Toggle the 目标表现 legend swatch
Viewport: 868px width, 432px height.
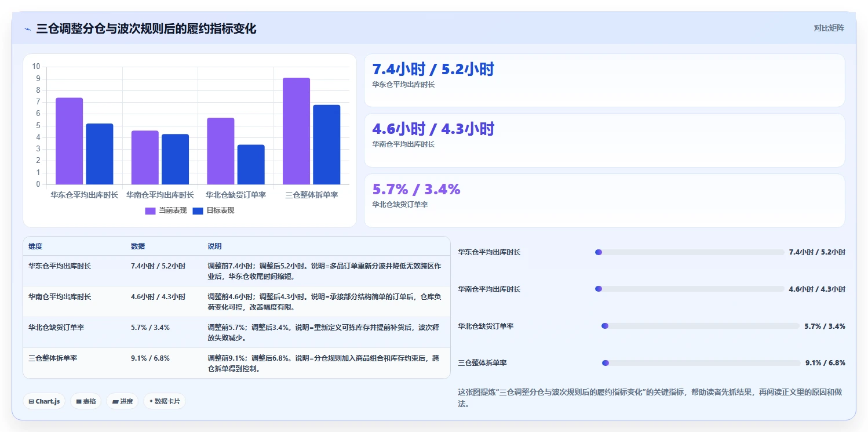click(198, 210)
